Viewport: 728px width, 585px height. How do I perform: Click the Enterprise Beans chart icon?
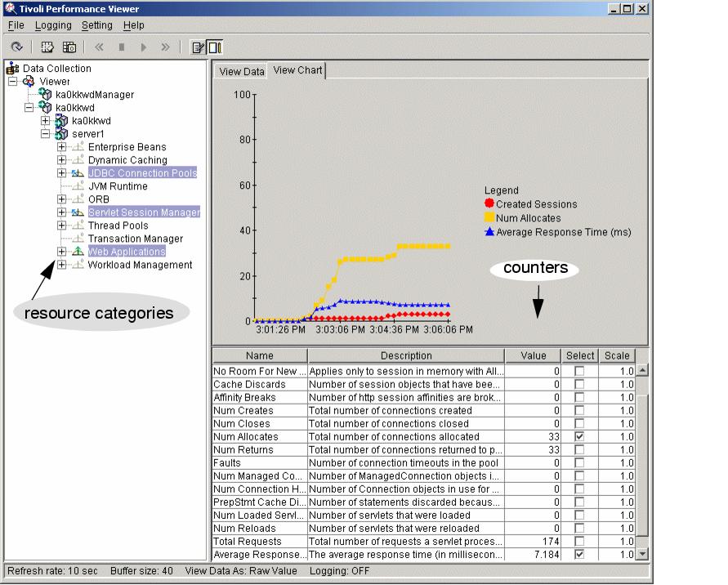coord(78,147)
